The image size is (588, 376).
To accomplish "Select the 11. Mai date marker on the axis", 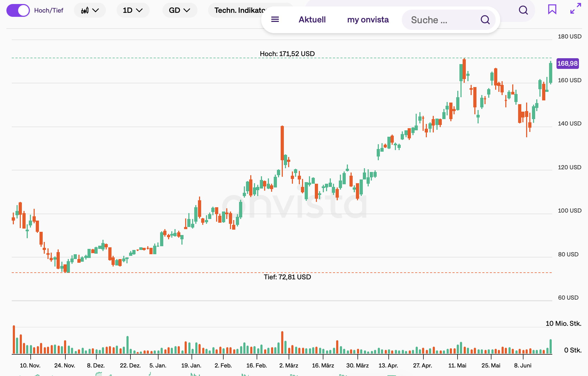I will point(457,365).
